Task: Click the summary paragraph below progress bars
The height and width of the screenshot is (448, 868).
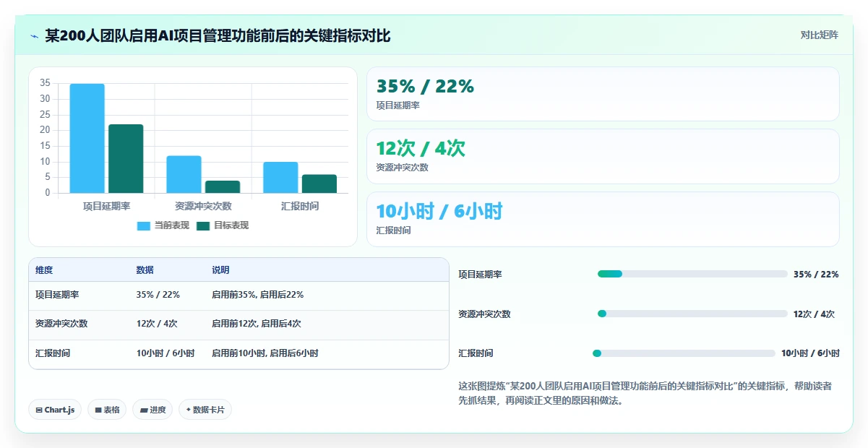Action: coord(645,393)
